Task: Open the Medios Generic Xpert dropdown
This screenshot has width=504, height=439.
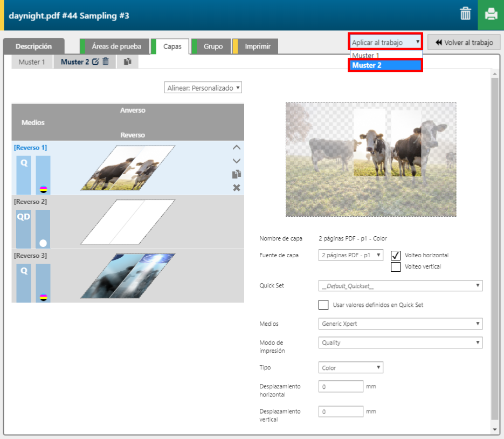Action: 400,324
